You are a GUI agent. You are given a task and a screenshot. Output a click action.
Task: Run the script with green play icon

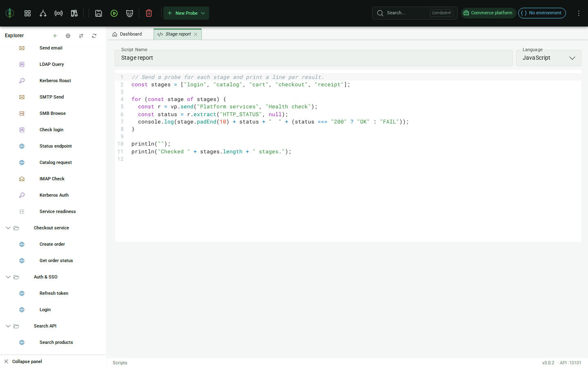point(114,13)
